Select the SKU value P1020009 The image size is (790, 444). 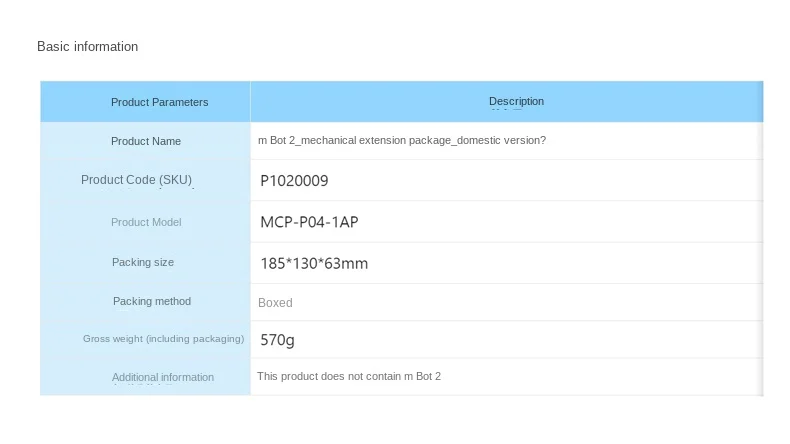[x=294, y=181]
